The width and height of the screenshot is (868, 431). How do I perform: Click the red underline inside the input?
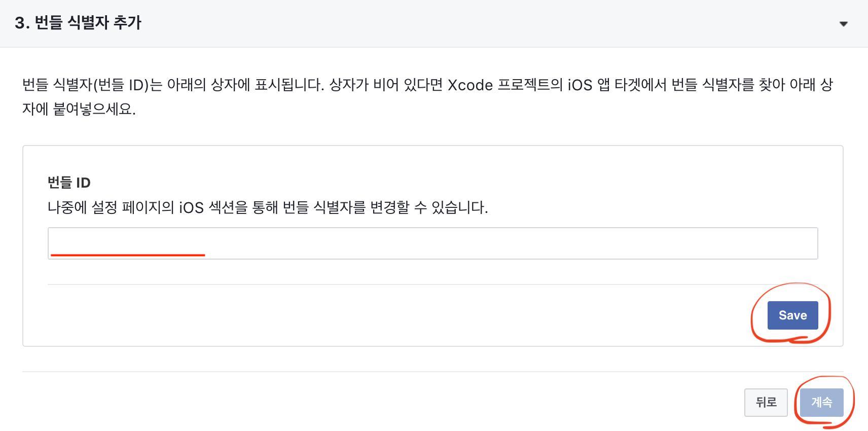[x=128, y=255]
